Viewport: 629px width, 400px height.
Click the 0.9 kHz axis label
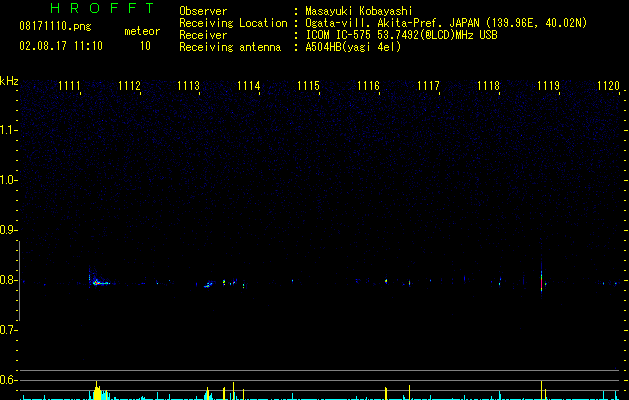click(x=8, y=230)
